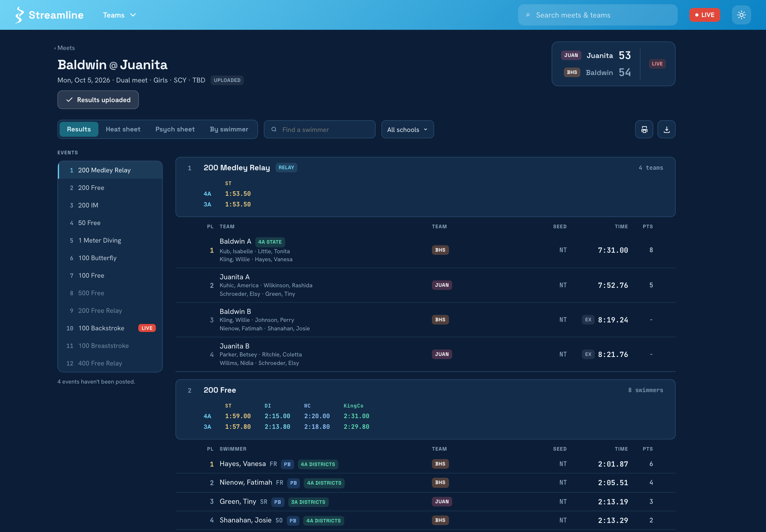Click the header search magnifier icon
The width and height of the screenshot is (766, 532).
[x=528, y=15]
